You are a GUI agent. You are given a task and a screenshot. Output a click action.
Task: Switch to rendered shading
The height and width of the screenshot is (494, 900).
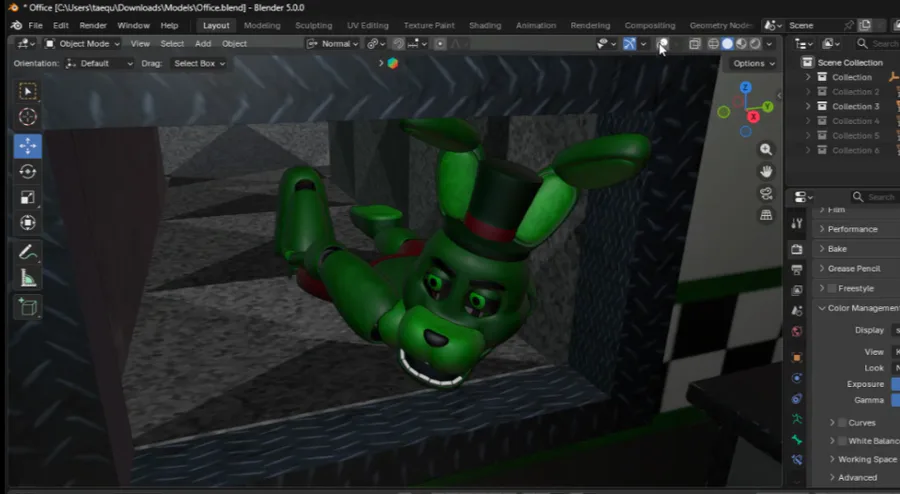click(755, 44)
